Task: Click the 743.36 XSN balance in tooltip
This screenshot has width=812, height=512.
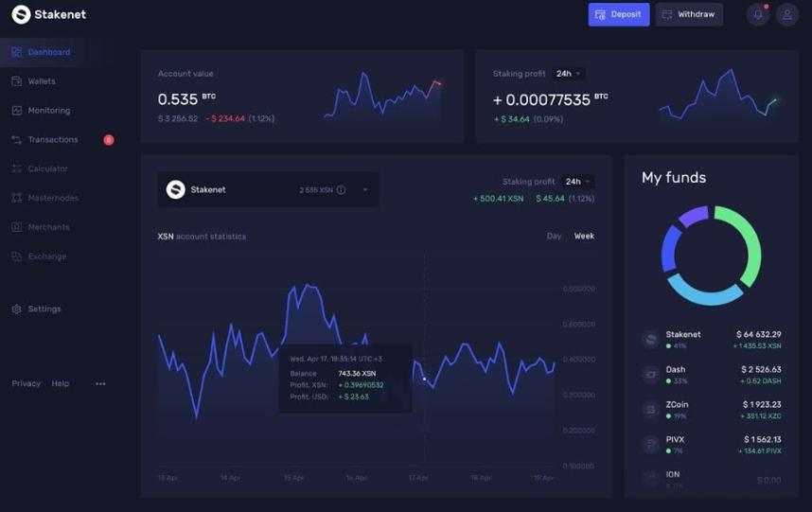Action: coord(357,373)
